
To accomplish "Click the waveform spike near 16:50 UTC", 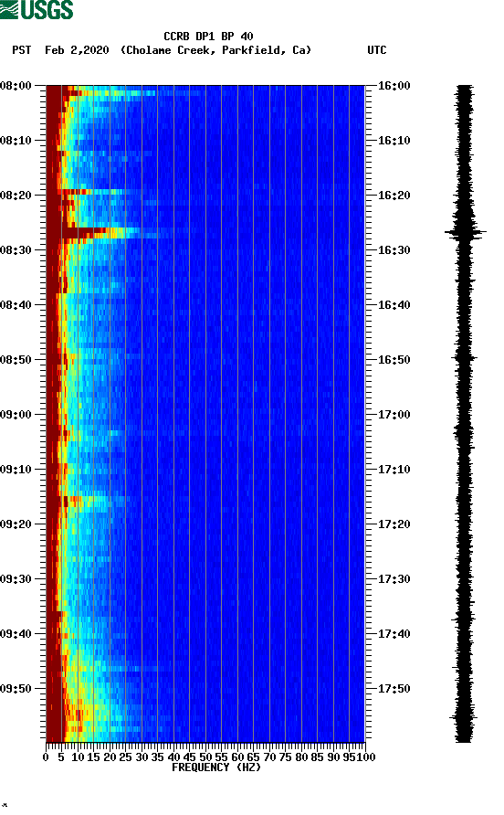I will coord(465,357).
